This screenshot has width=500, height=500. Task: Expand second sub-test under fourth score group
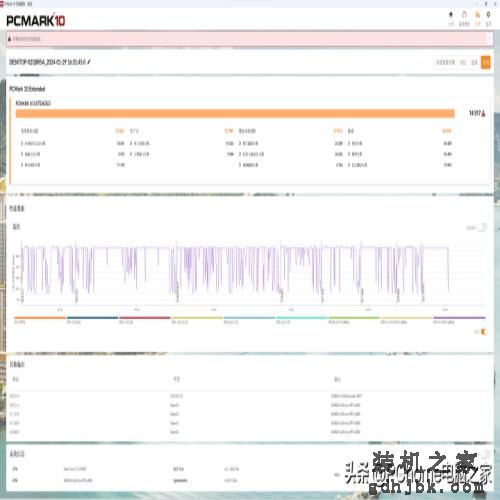[349, 154]
